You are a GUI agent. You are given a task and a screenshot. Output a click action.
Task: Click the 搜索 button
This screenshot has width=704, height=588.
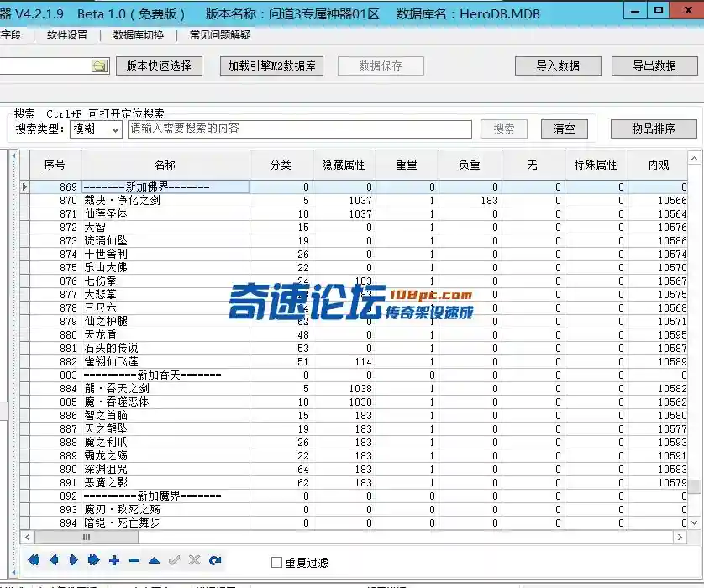504,129
